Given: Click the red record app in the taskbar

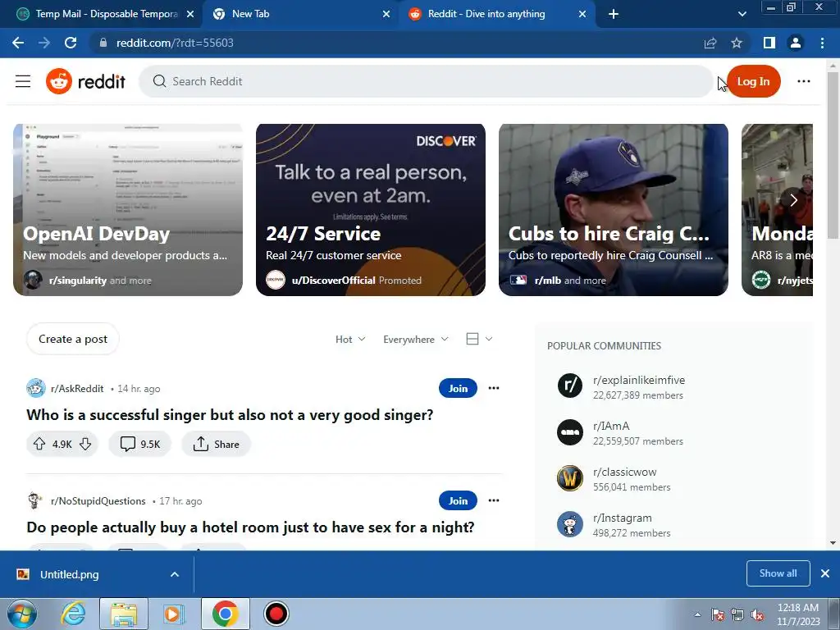Looking at the screenshot, I should (x=276, y=614).
